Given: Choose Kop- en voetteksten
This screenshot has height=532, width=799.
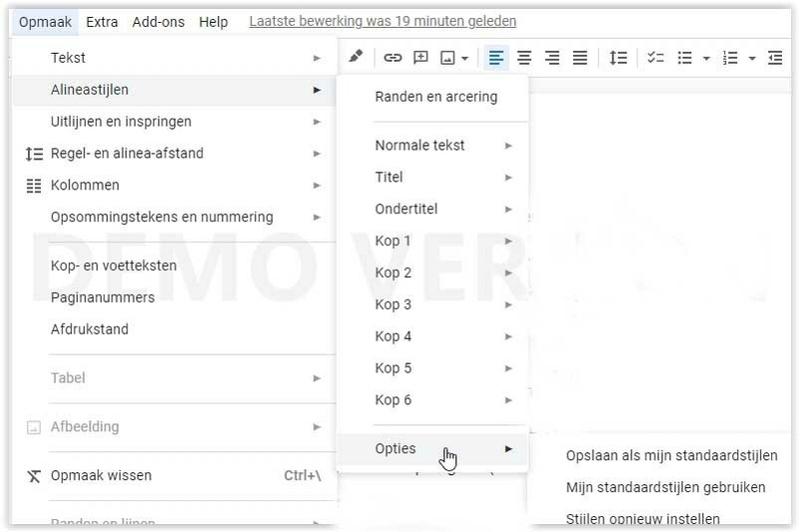Looking at the screenshot, I should coord(173,266).
